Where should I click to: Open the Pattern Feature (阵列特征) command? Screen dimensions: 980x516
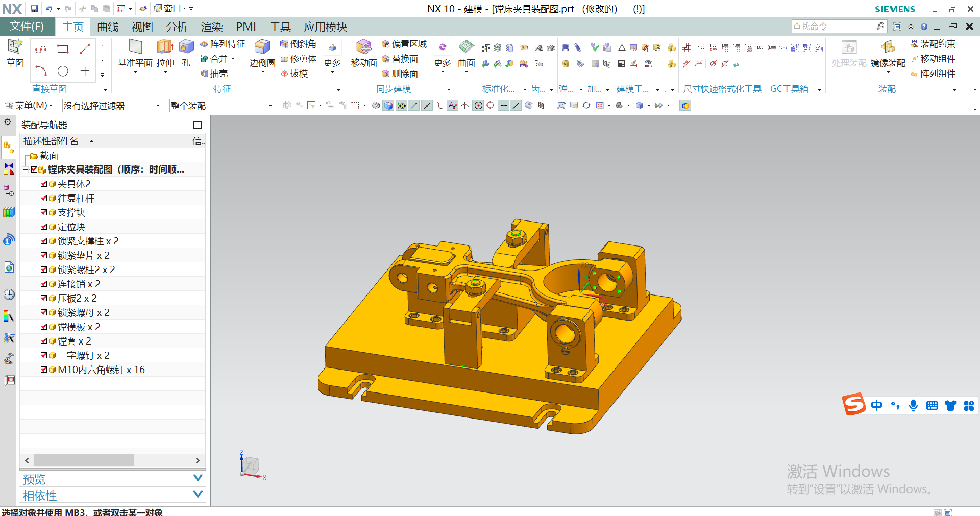pos(223,44)
